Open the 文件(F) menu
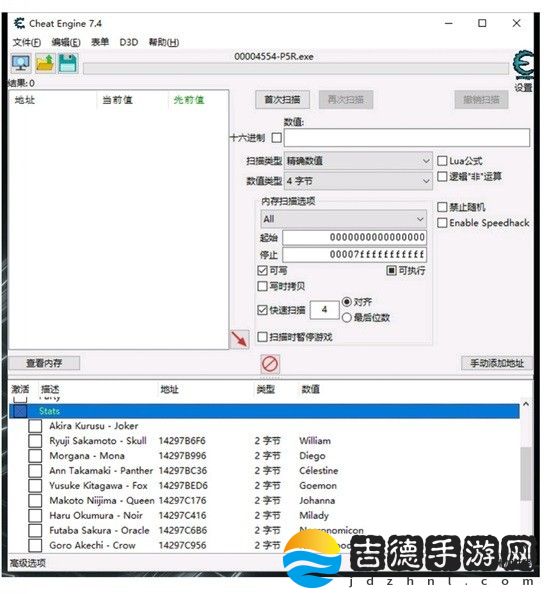The image size is (549, 594). click(27, 42)
